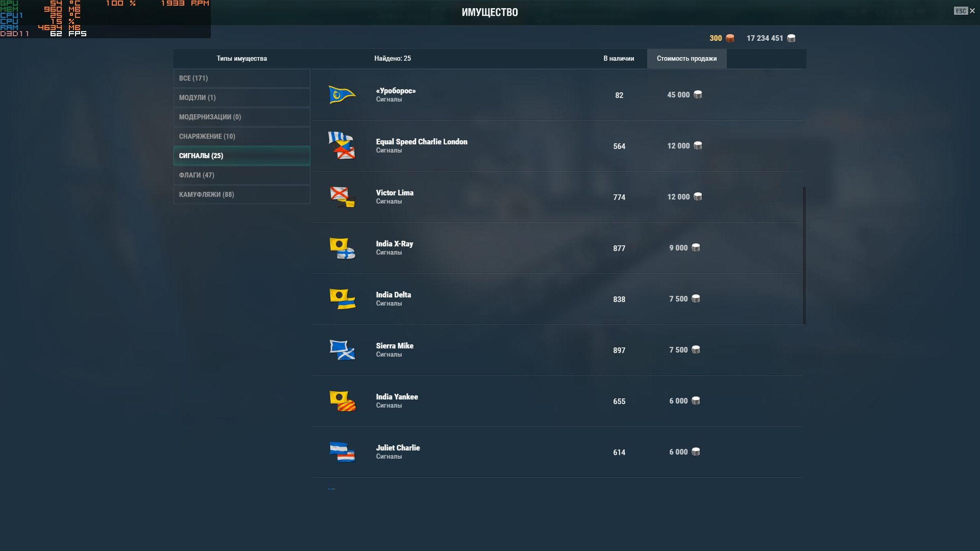This screenshot has height=551, width=980.
Task: Click the India Delta signal flag icon
Action: (x=342, y=299)
